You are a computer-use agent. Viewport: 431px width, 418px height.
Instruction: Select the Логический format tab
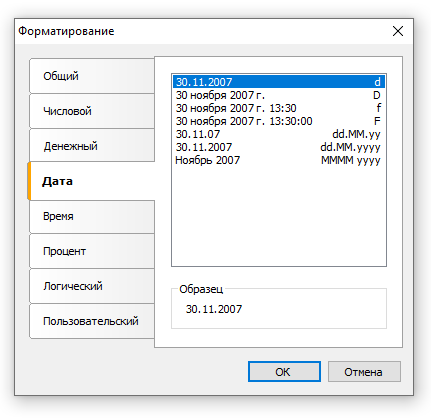coord(92,286)
